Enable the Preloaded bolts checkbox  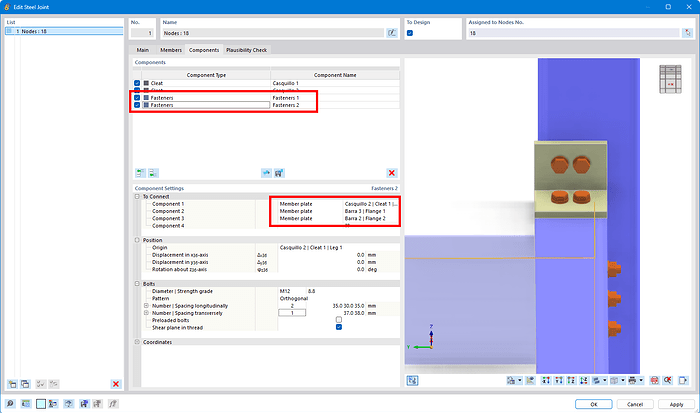(x=339, y=319)
